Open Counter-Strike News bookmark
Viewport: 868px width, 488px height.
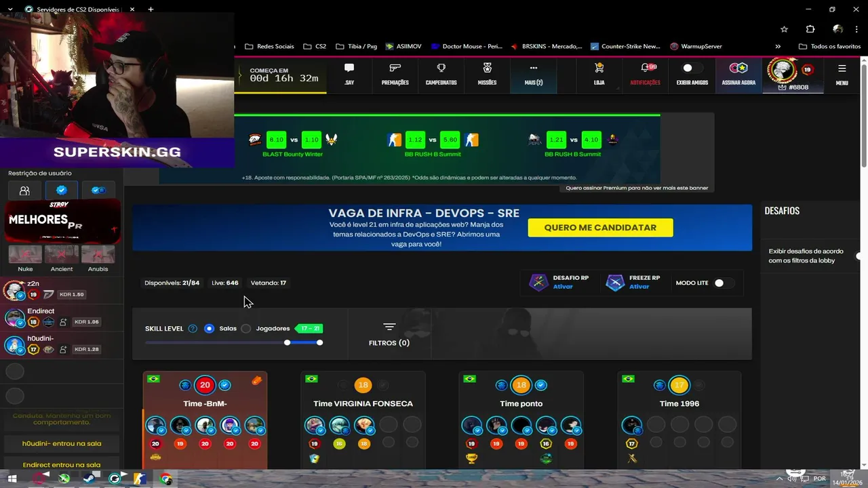pos(625,47)
